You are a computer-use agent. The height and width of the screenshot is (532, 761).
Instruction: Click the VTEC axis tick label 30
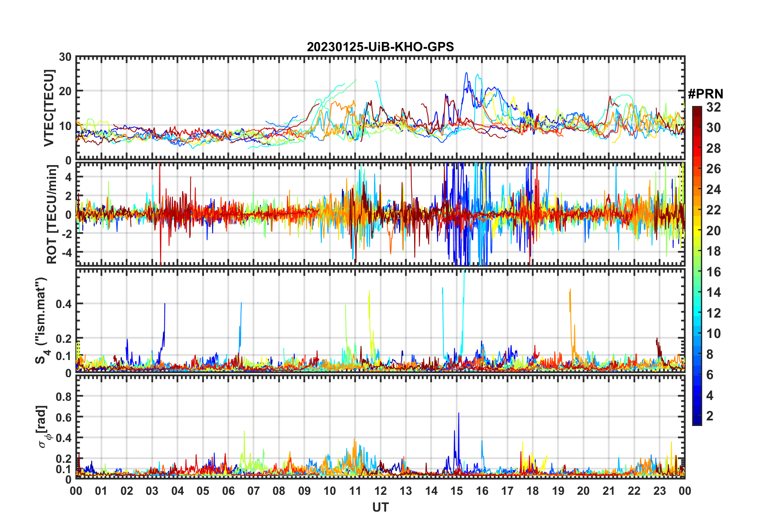[x=65, y=57]
